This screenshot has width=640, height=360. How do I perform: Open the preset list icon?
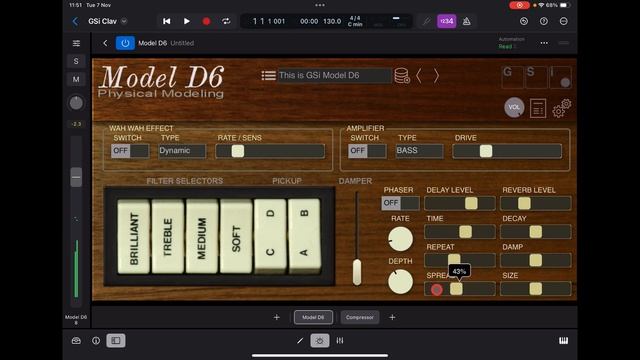[x=269, y=76]
